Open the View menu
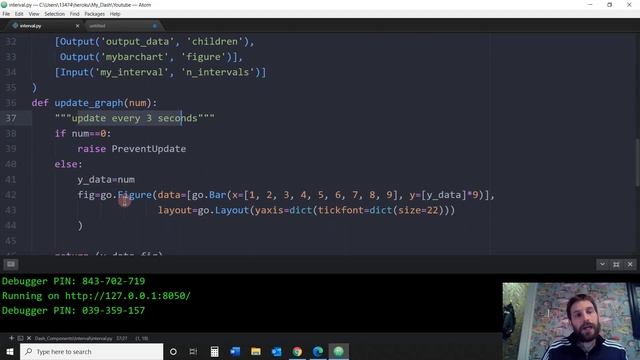Image resolution: width=640 pixels, height=360 pixels. [x=34, y=14]
